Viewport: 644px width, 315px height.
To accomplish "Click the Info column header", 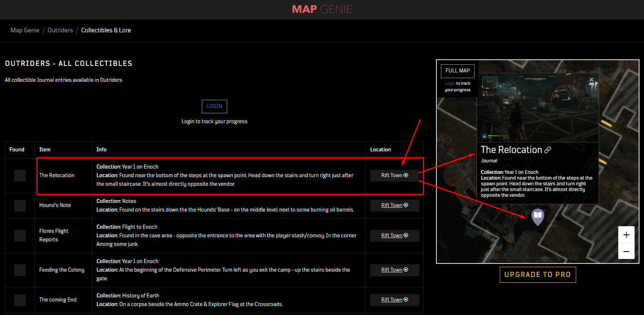I will tap(101, 150).
